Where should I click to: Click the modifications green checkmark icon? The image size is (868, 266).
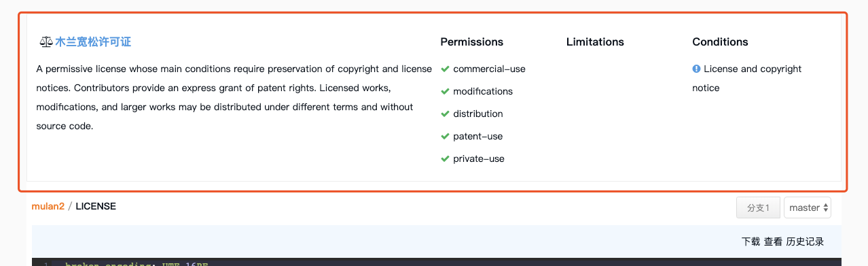click(445, 91)
